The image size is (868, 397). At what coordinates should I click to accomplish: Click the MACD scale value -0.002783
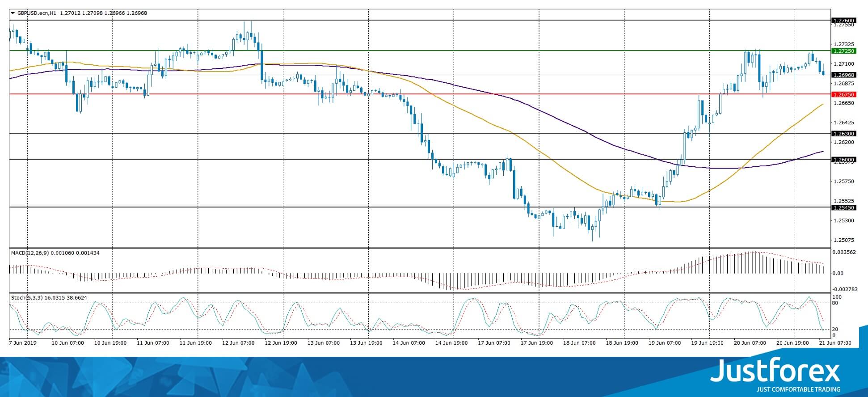[x=844, y=289]
